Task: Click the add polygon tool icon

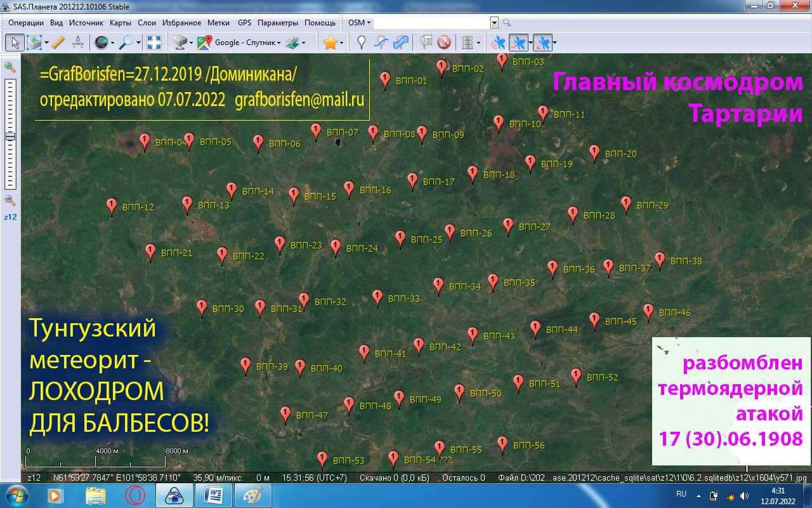Action: point(400,43)
